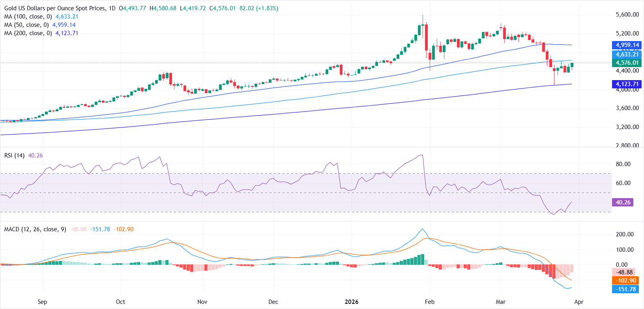Image resolution: width=644 pixels, height=309 pixels.
Task: Click the 5,600.00 price axis label
Action: (627, 15)
